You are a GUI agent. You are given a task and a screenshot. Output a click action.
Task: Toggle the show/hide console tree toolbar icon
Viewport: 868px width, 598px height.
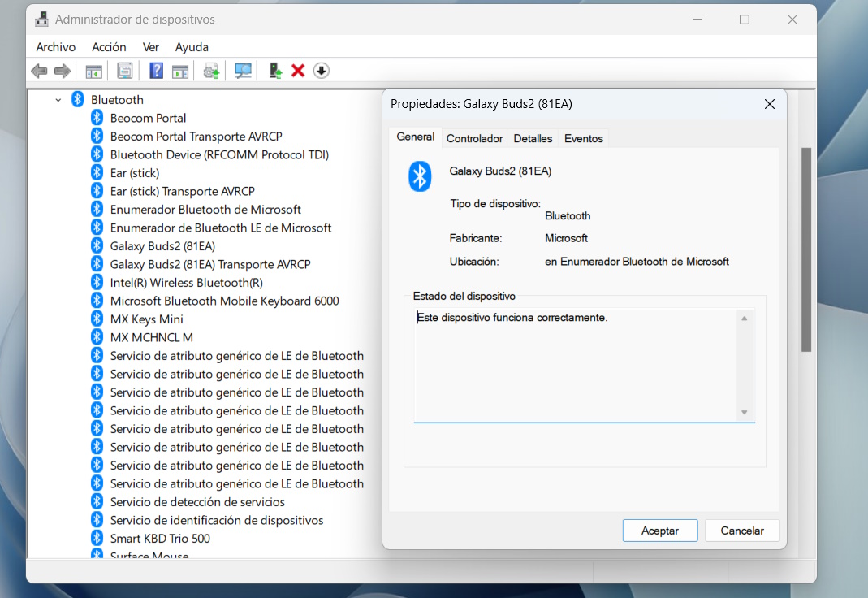click(94, 71)
